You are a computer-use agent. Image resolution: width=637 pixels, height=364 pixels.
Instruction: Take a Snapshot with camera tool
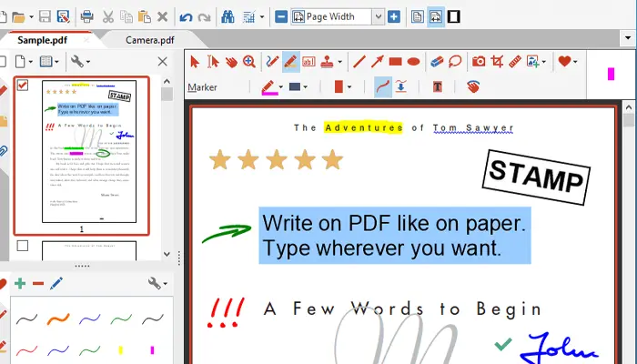point(479,62)
